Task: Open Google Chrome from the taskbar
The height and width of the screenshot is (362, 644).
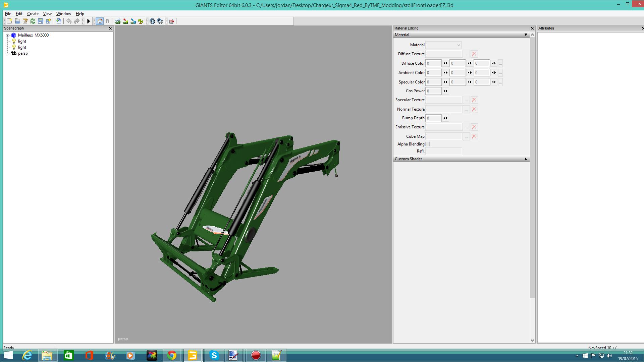Action: (x=172, y=355)
